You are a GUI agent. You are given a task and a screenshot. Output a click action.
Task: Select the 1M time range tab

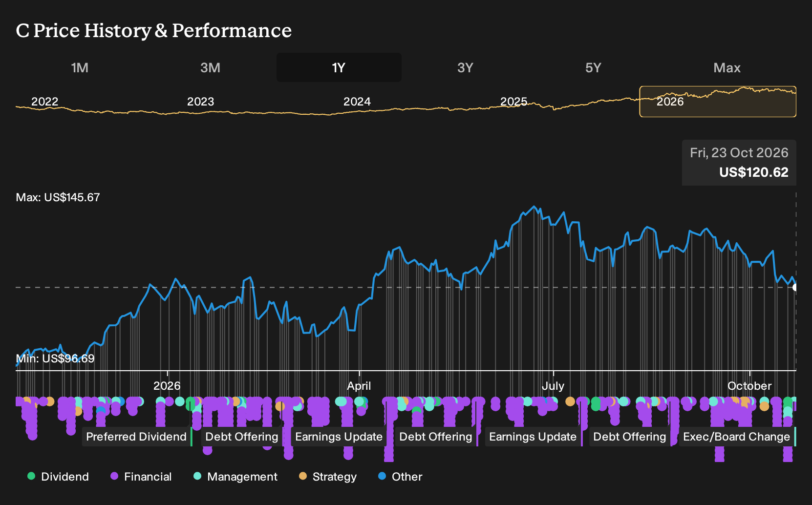click(80, 67)
